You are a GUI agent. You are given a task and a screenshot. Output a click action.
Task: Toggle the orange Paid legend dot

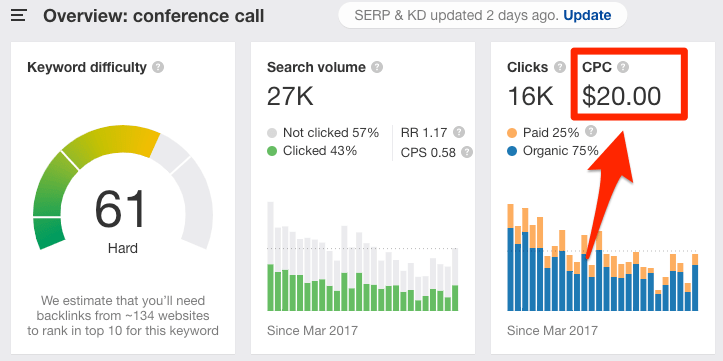click(x=512, y=134)
